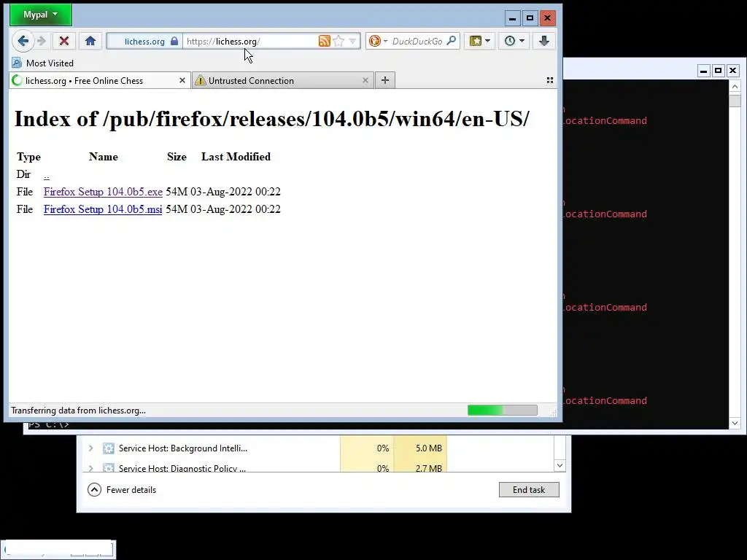
Task: Go back with the back arrow
Action: 23,41
